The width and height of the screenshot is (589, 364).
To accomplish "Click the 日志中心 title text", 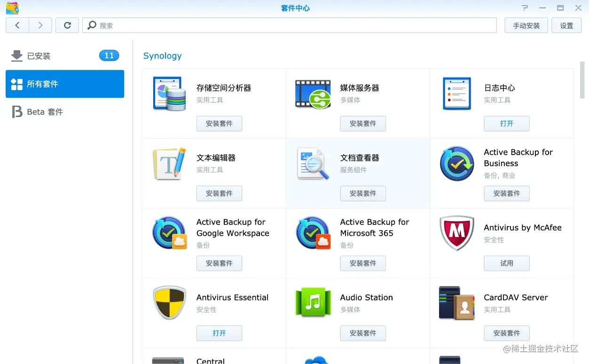I will [x=499, y=88].
